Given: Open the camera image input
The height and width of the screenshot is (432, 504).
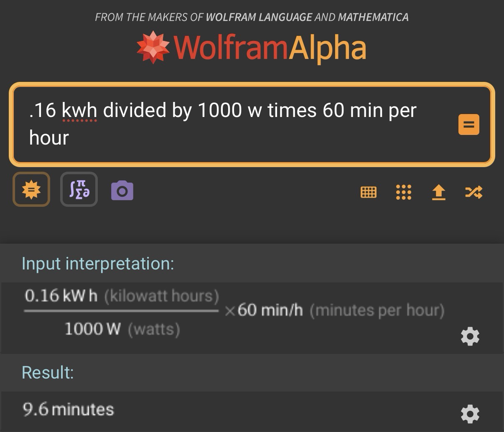Looking at the screenshot, I should (122, 191).
